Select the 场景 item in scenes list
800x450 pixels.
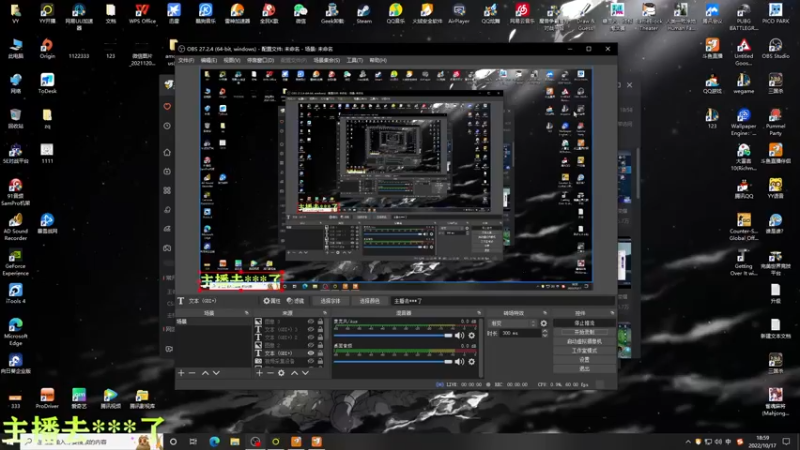click(213, 321)
